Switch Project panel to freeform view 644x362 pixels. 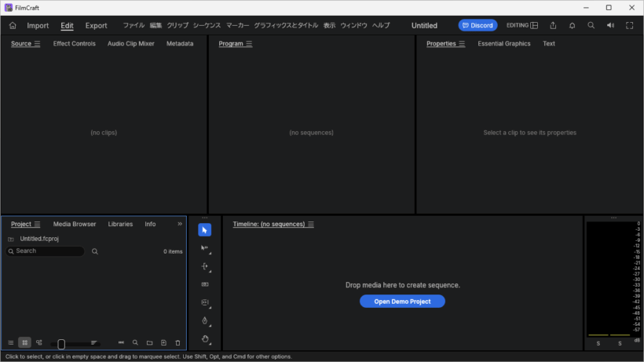tap(39, 342)
